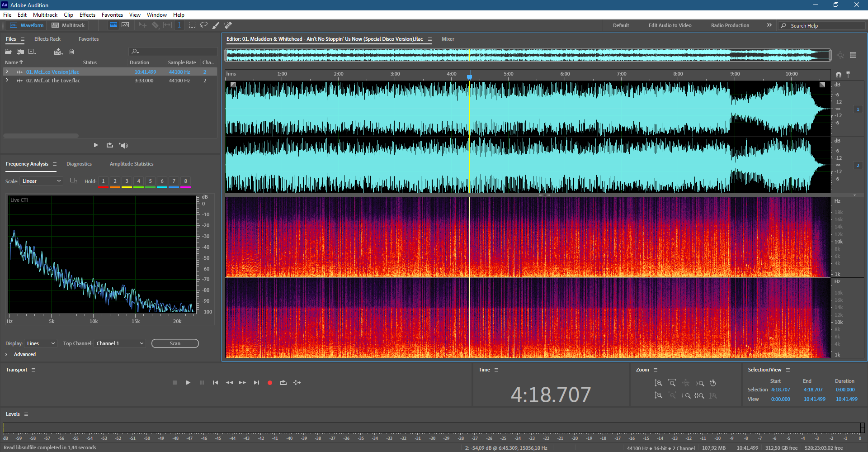Show spectral pitch display
868x452 pixels.
(125, 25)
